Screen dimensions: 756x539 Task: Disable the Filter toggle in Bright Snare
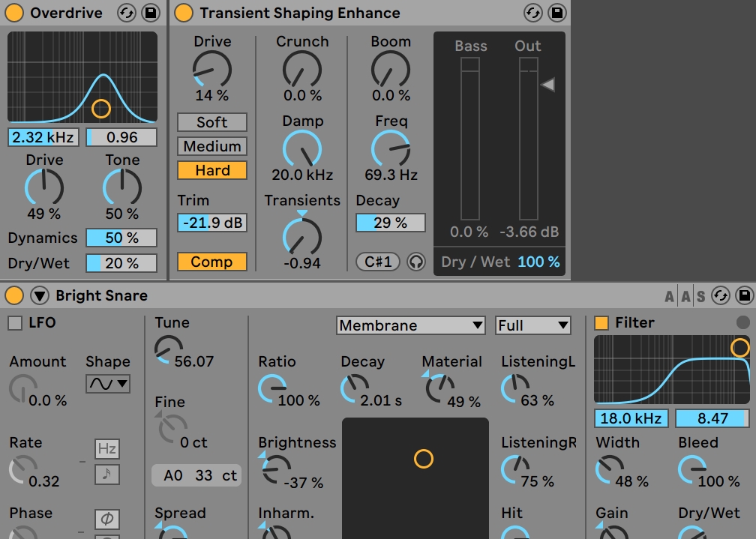tap(601, 323)
